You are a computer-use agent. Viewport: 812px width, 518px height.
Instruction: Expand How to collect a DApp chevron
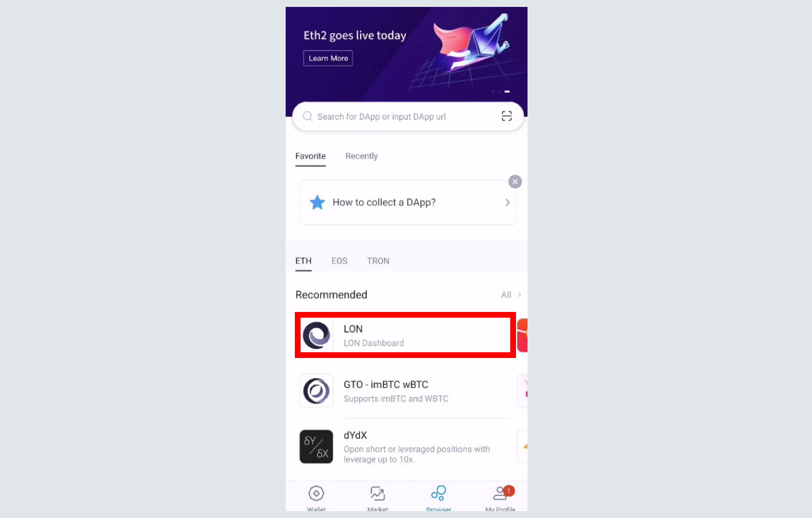coord(507,203)
